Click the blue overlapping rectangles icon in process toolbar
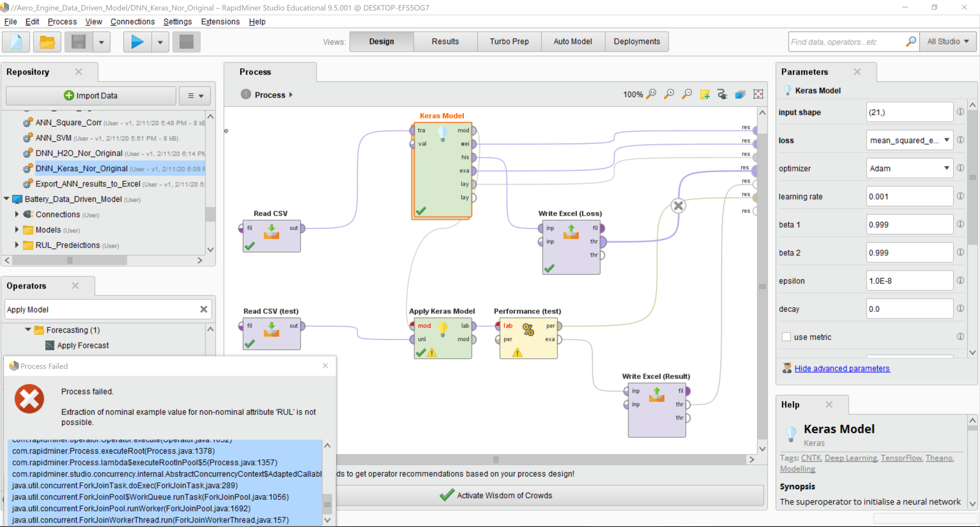 coord(740,94)
